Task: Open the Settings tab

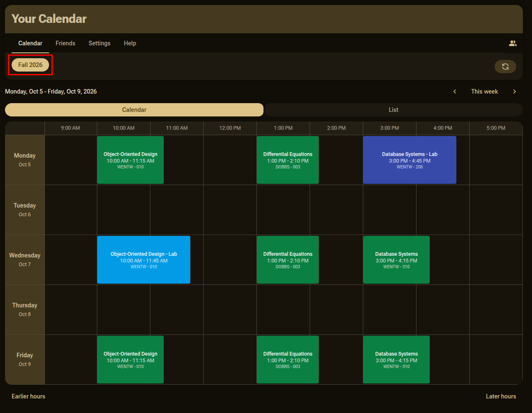Action: pyautogui.click(x=99, y=43)
